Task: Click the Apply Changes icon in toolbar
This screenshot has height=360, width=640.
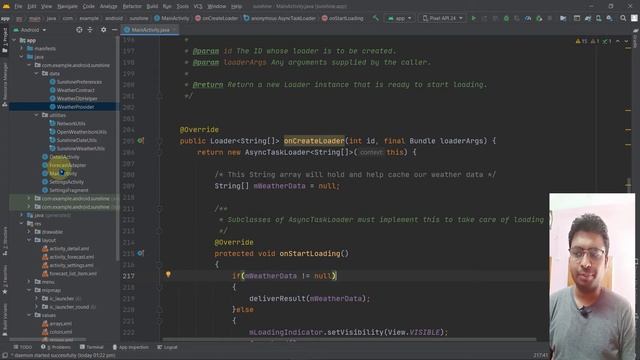Action: [x=484, y=18]
